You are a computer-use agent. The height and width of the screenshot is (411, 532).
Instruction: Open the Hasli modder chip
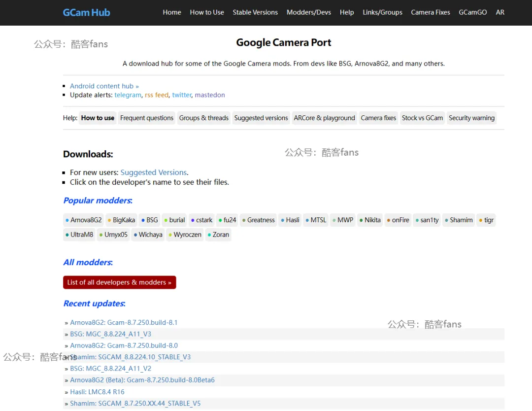pyautogui.click(x=290, y=220)
